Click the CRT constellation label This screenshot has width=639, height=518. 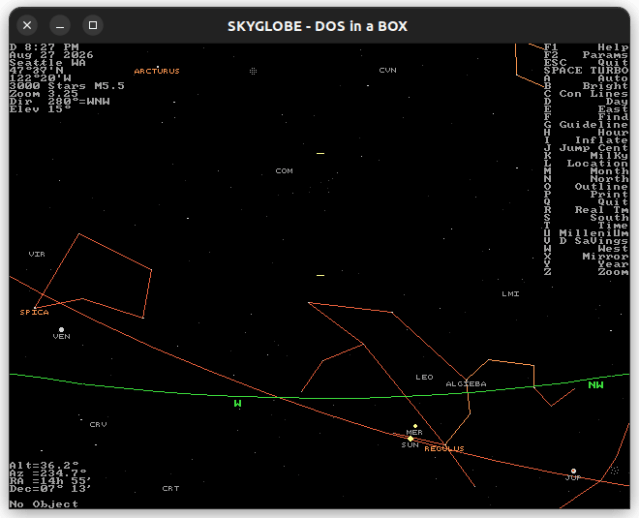tap(171, 488)
